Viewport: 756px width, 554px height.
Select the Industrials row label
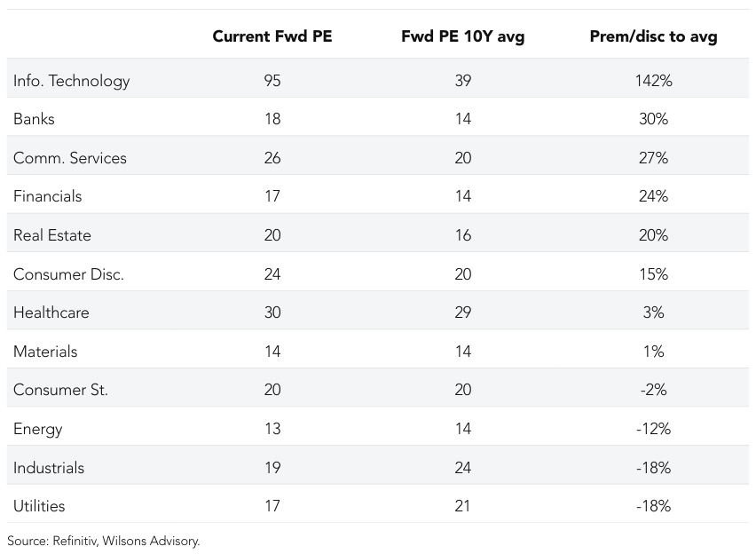49,468
